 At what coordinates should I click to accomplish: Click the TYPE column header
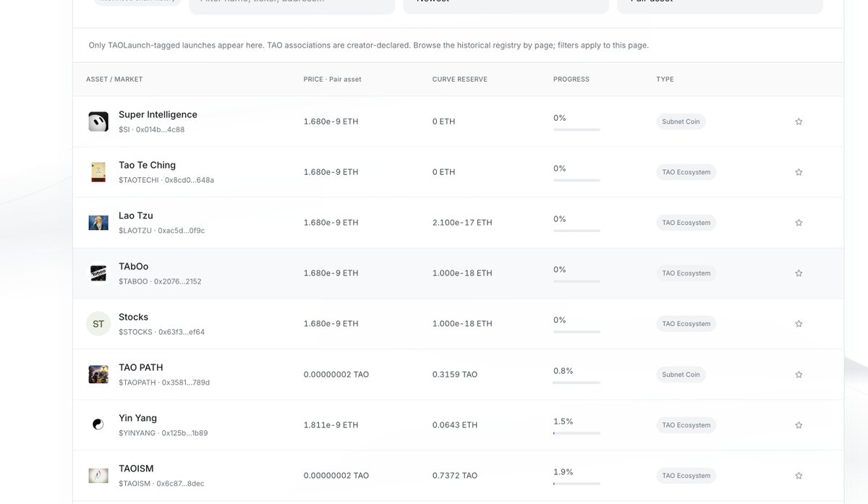pos(665,80)
